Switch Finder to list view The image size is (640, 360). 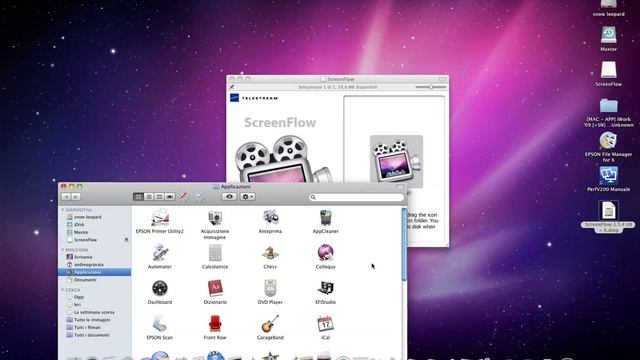pos(149,197)
